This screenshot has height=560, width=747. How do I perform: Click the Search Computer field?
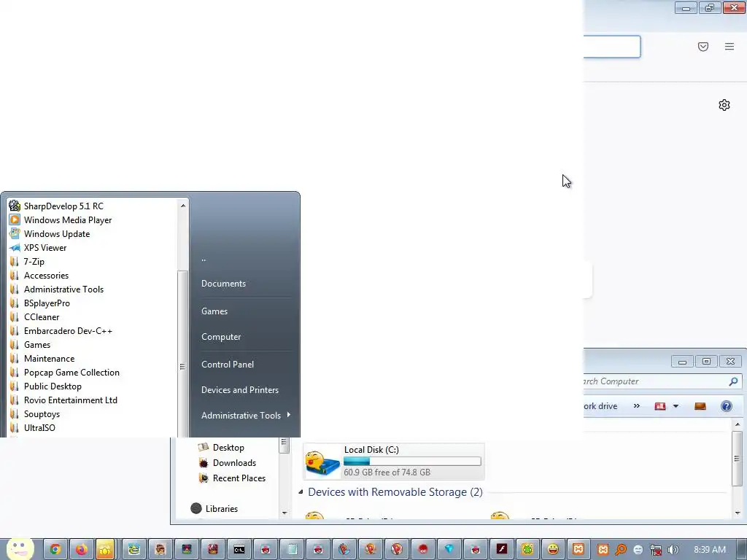click(655, 381)
